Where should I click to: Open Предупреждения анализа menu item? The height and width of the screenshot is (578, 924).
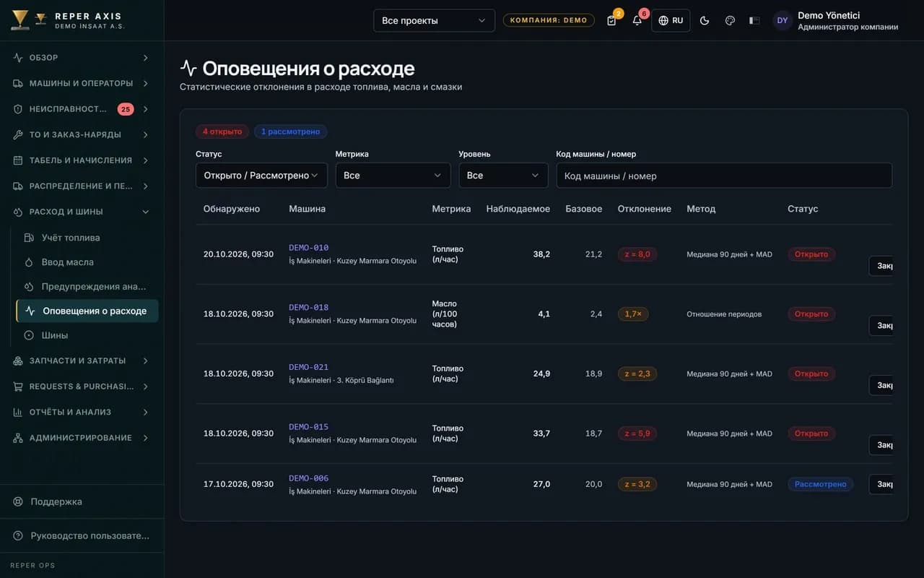click(87, 287)
